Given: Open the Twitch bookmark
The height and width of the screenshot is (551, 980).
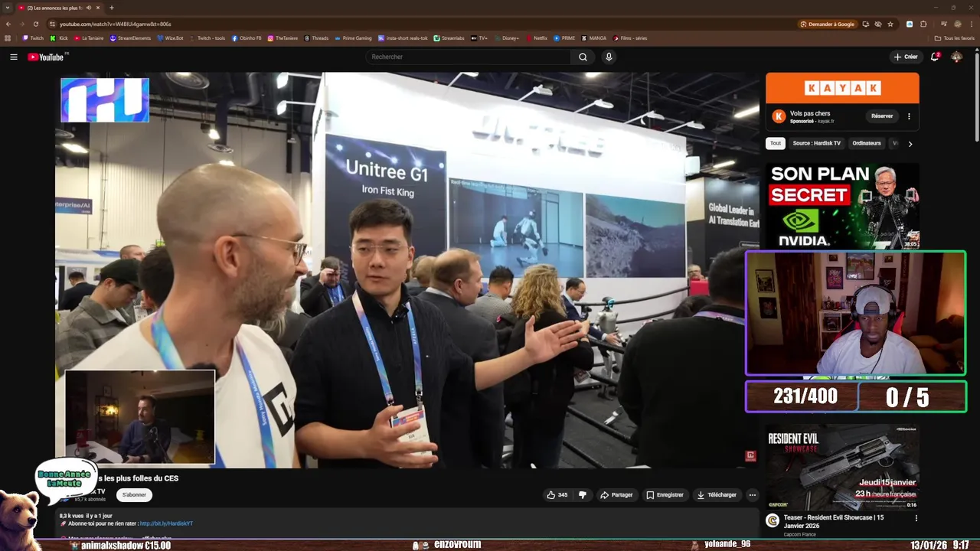Looking at the screenshot, I should [33, 37].
